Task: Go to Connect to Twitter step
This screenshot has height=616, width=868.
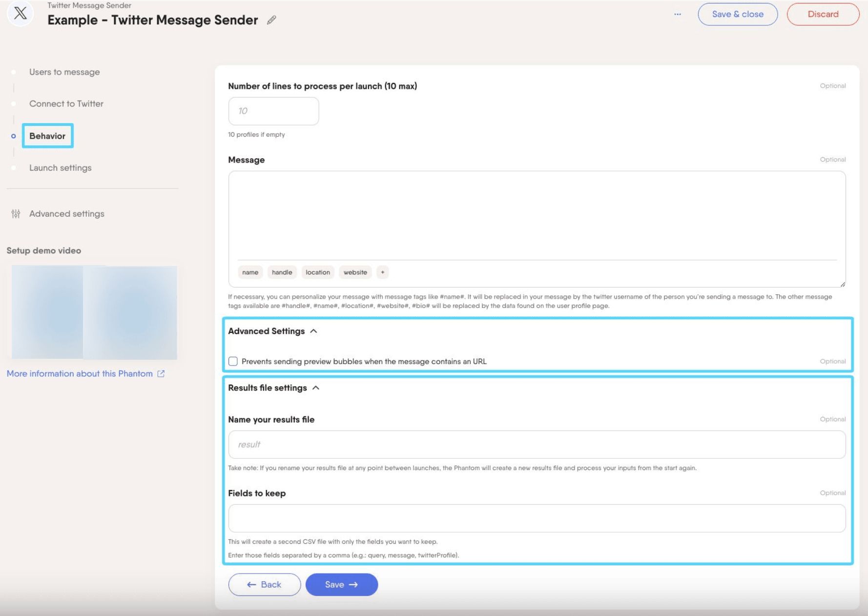Action: [x=66, y=103]
